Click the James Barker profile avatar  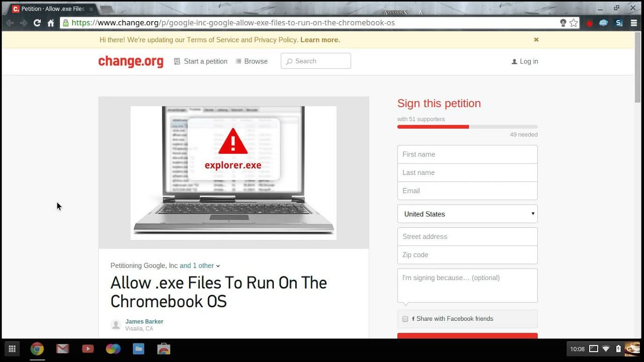coord(116,325)
